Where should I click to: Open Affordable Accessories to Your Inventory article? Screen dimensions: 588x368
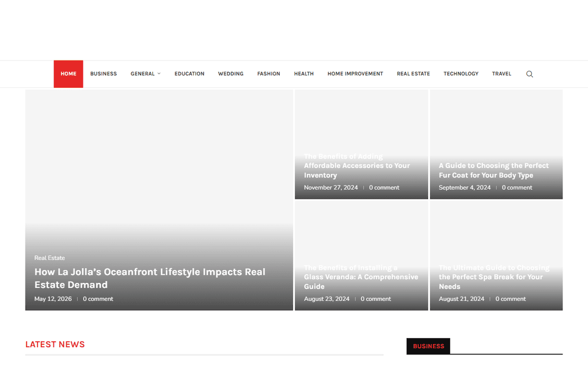click(x=357, y=166)
